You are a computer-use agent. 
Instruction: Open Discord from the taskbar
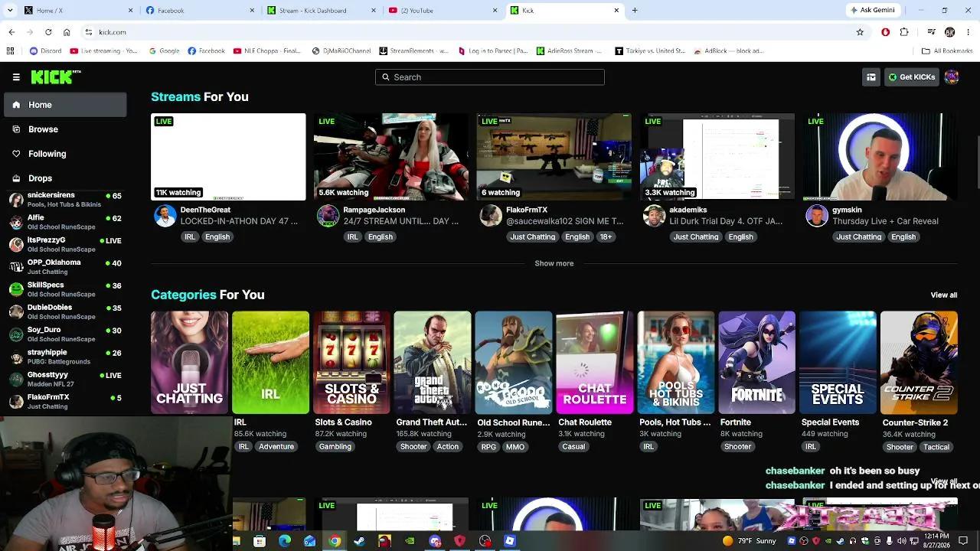435,541
